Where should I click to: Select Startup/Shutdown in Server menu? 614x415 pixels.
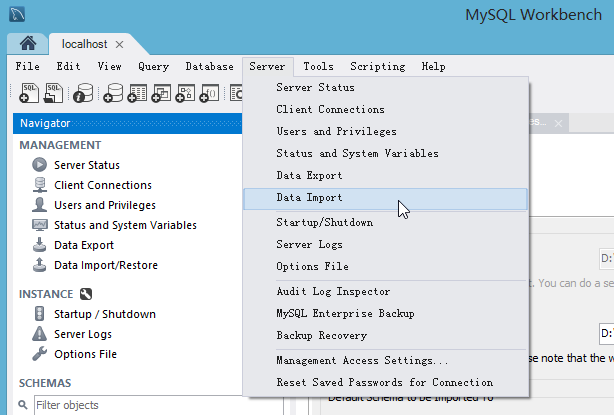386,222
